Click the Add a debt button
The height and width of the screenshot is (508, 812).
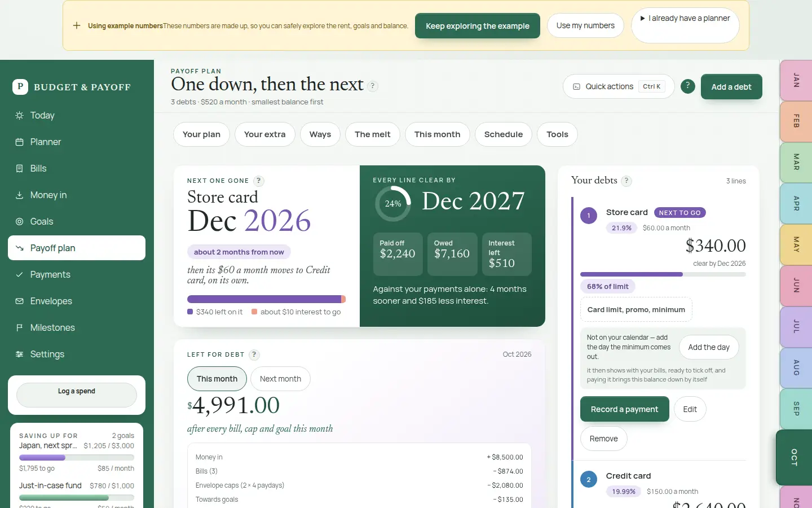click(731, 87)
